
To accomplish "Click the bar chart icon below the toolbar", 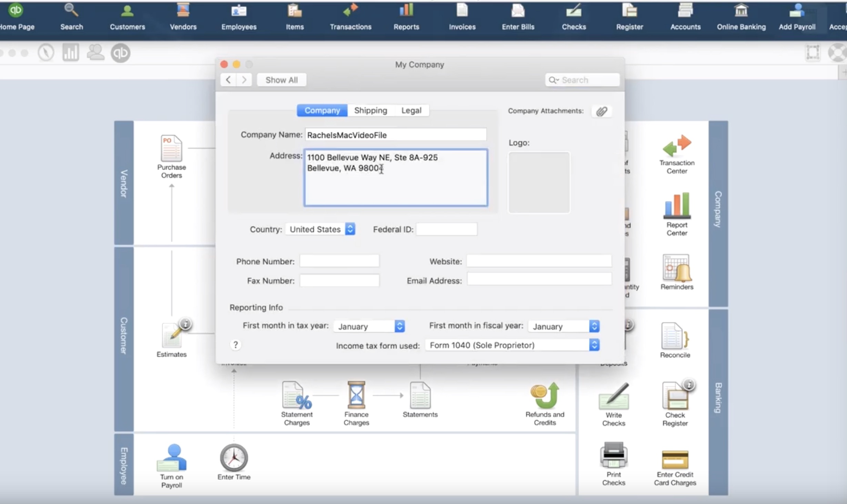I will [71, 53].
